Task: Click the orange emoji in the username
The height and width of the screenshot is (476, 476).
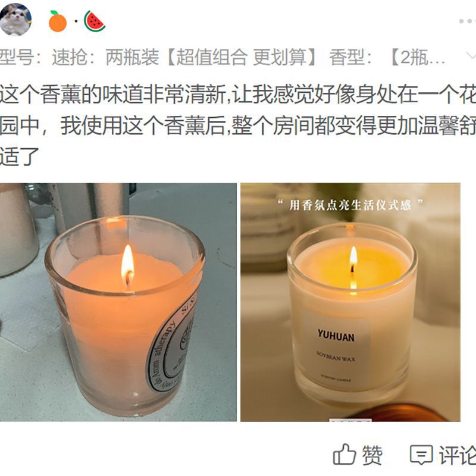Action: pos(57,21)
